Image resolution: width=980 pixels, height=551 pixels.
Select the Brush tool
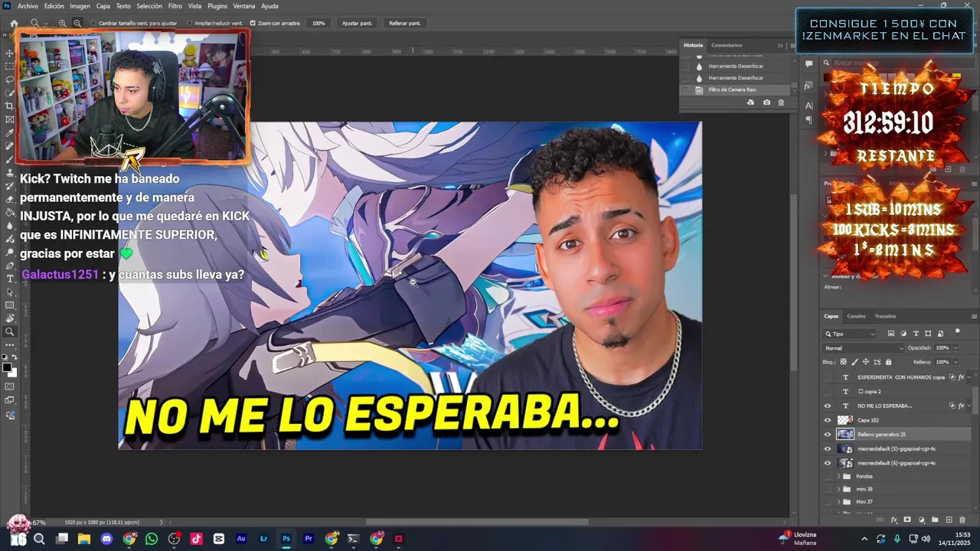pos(10,159)
